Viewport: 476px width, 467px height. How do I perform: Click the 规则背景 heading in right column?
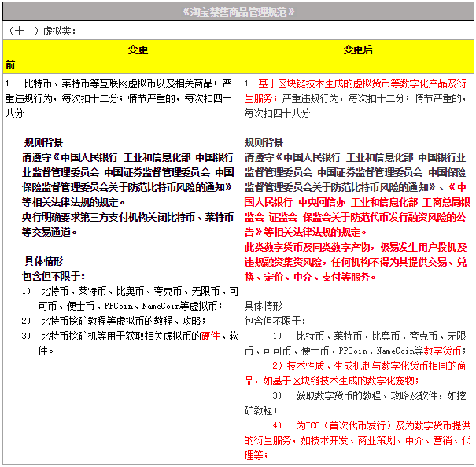264,142
